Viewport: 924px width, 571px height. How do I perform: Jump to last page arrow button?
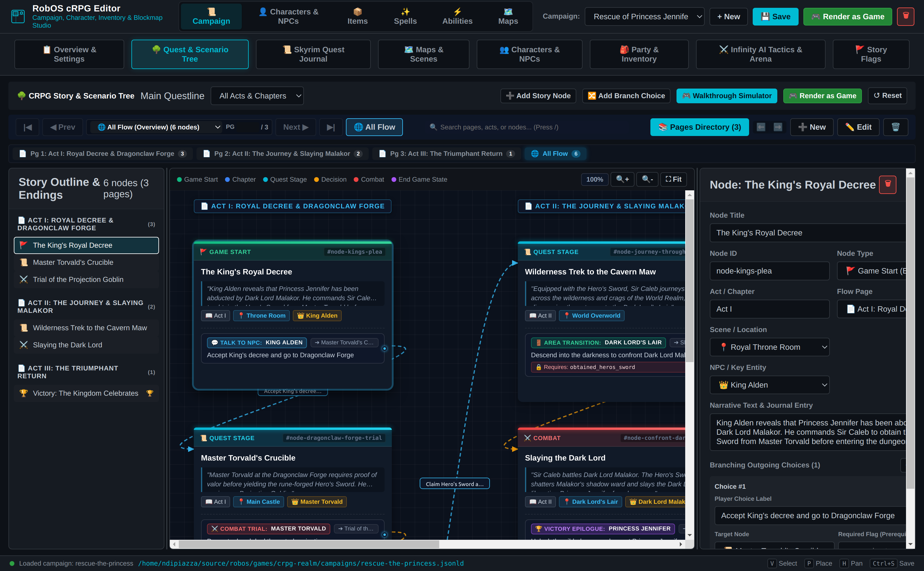331,127
